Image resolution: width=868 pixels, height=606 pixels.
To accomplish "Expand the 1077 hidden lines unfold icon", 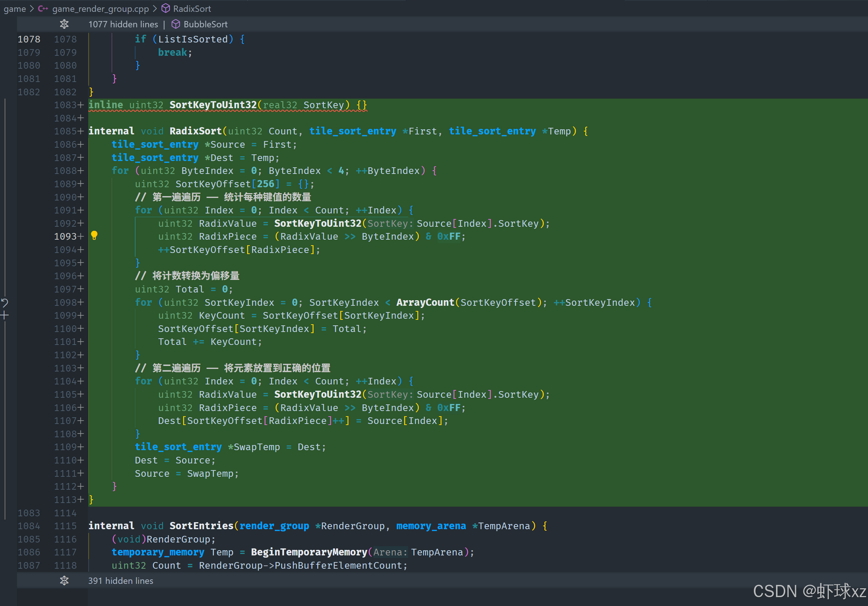I will click(x=64, y=24).
